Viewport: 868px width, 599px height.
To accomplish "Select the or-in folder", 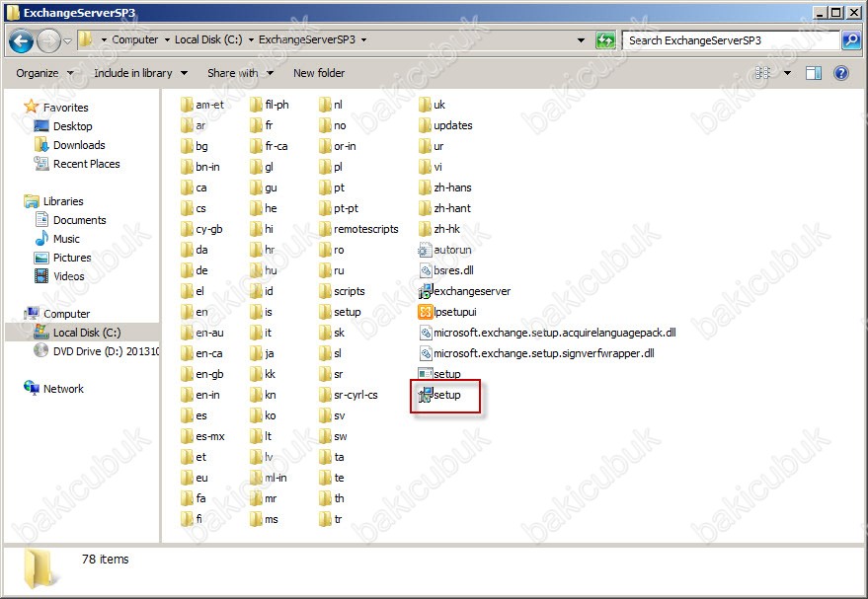I will [x=338, y=146].
